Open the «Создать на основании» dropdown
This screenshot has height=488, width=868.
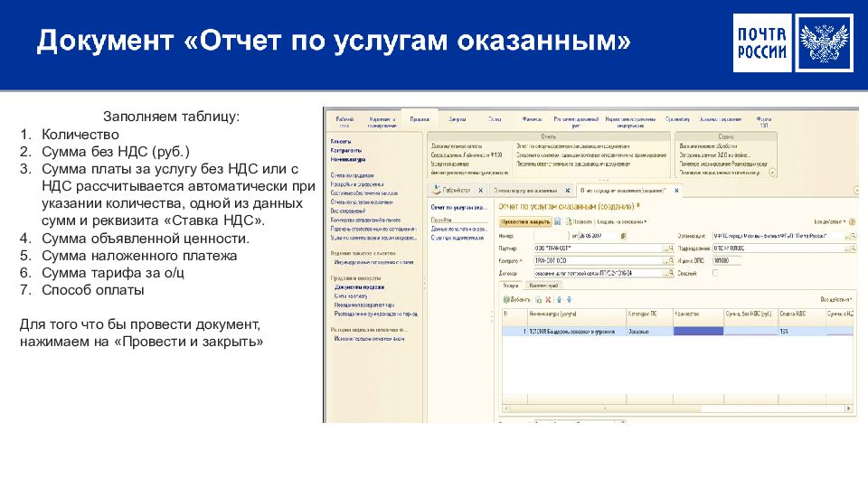click(x=622, y=222)
